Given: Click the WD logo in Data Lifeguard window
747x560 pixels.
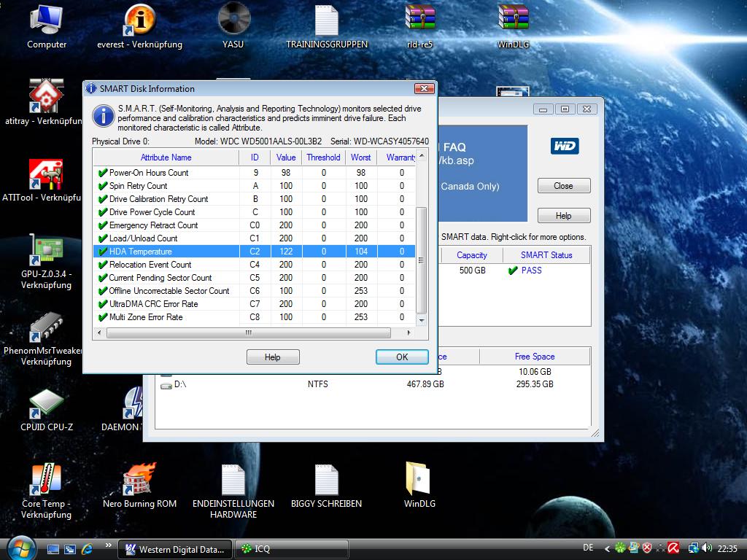Looking at the screenshot, I should 565,146.
